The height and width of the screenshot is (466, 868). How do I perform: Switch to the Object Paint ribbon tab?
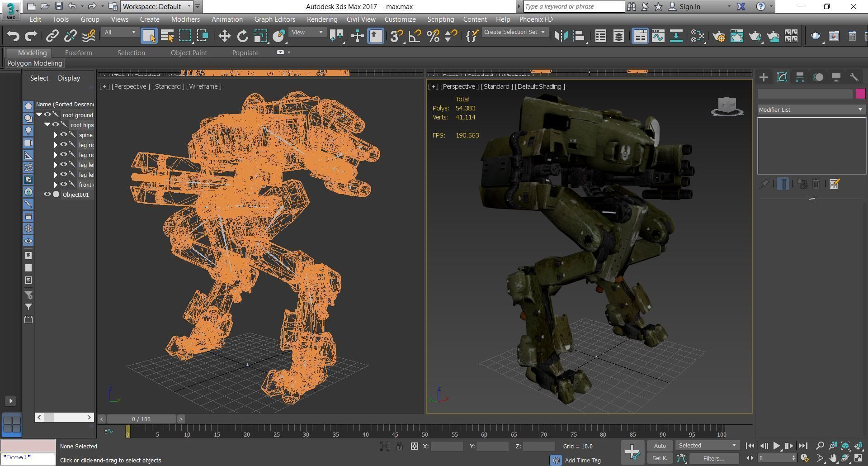coord(189,53)
